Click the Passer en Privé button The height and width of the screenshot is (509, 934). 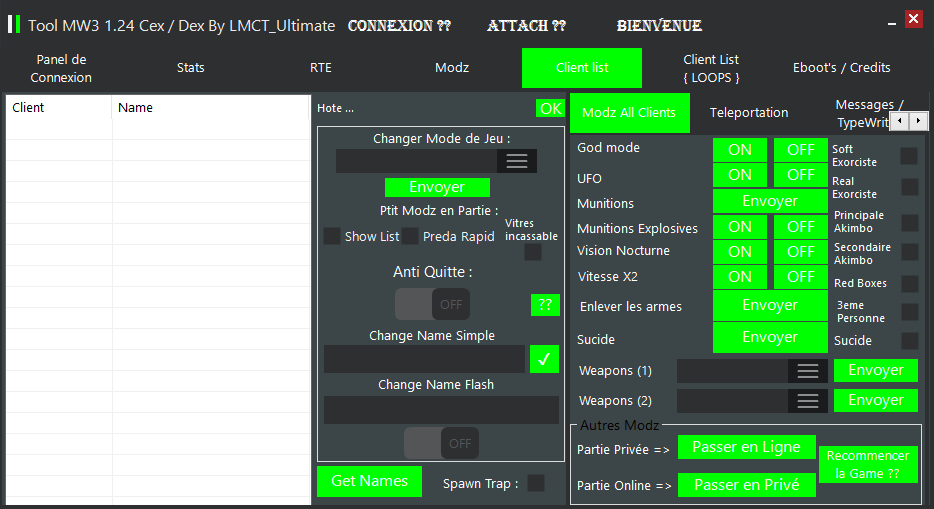(746, 485)
